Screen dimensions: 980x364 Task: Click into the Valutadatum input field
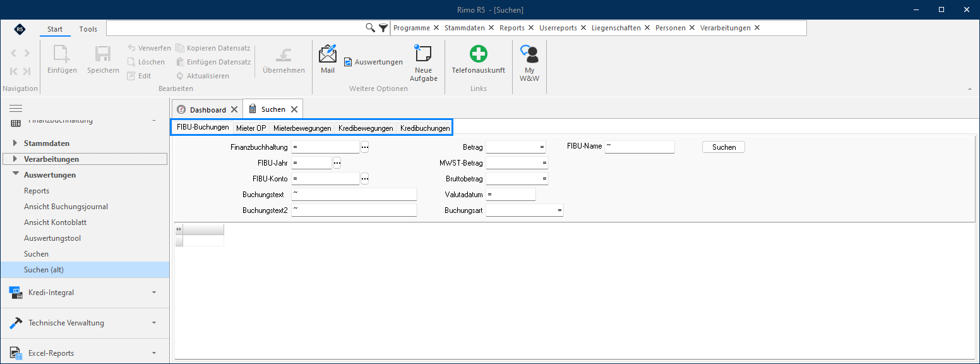tap(511, 194)
